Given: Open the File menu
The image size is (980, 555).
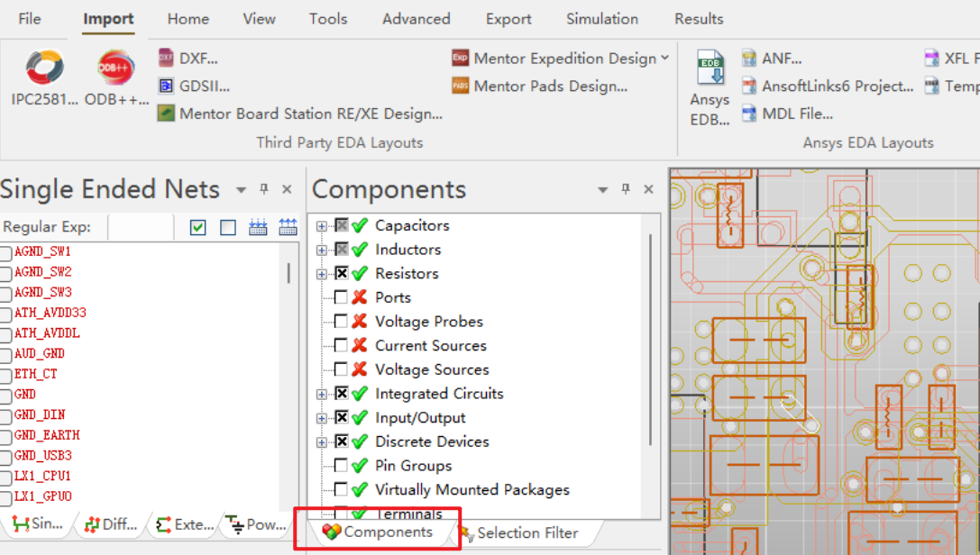Looking at the screenshot, I should [30, 19].
